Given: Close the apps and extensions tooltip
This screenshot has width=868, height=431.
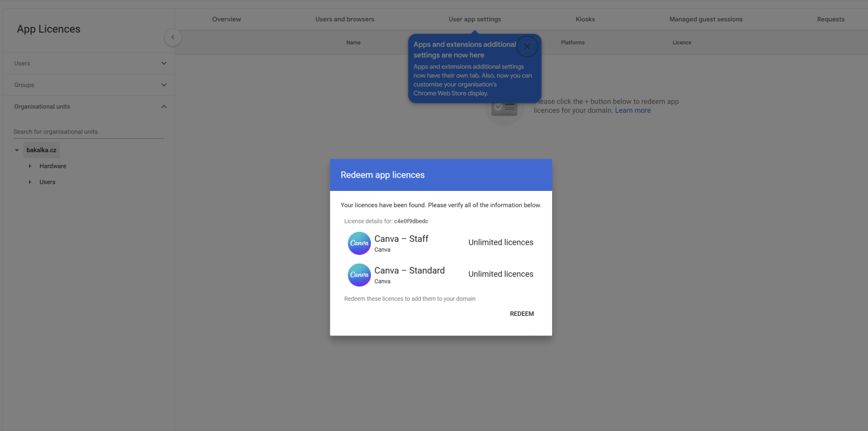Looking at the screenshot, I should 527,46.
